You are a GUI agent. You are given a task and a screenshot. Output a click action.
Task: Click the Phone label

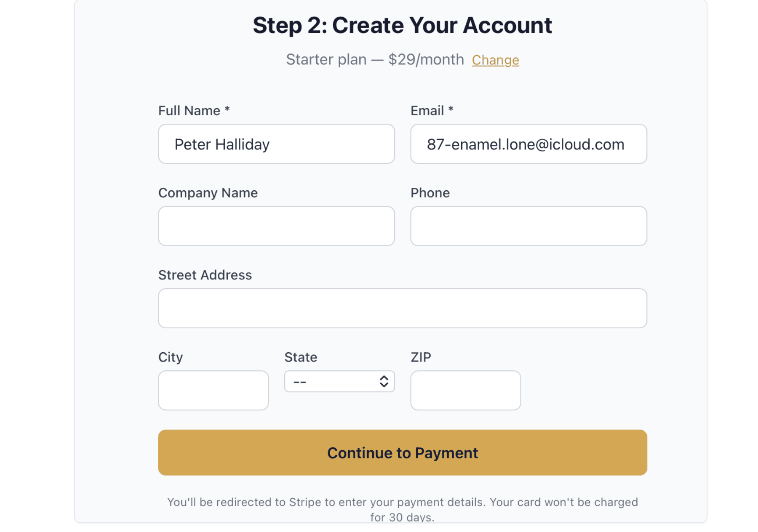tap(430, 193)
